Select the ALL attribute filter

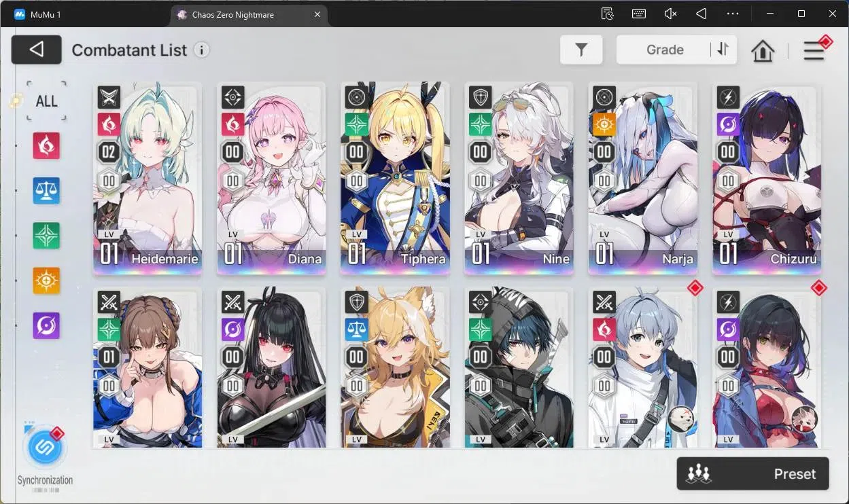point(47,101)
